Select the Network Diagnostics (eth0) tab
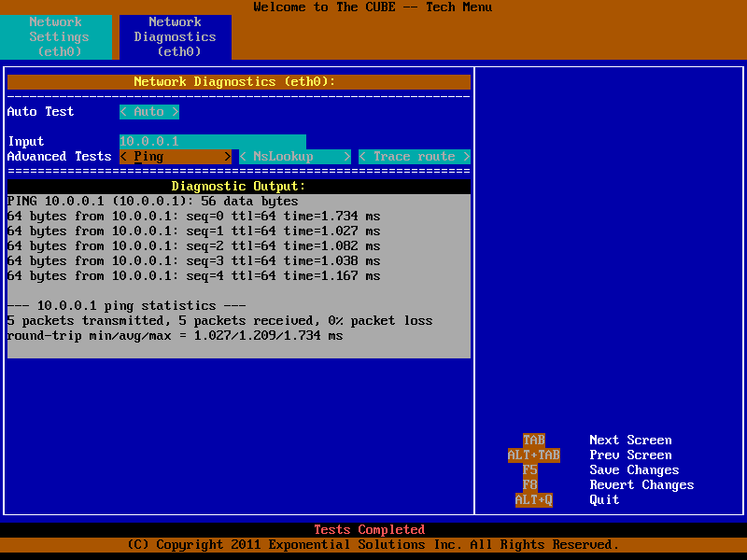This screenshot has width=747, height=560. point(176,36)
